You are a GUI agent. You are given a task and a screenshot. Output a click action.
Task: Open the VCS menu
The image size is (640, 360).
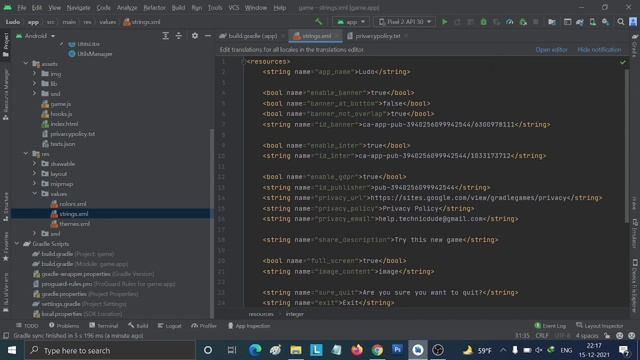[x=234, y=8]
